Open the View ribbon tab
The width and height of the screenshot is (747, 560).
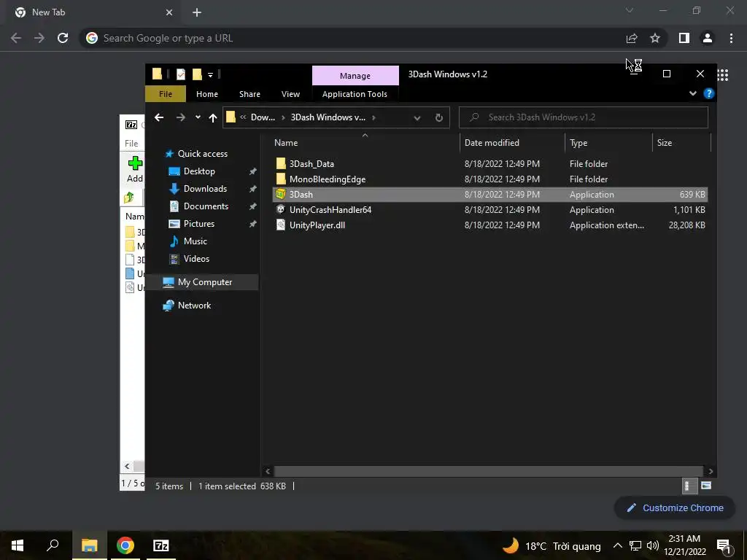click(290, 94)
